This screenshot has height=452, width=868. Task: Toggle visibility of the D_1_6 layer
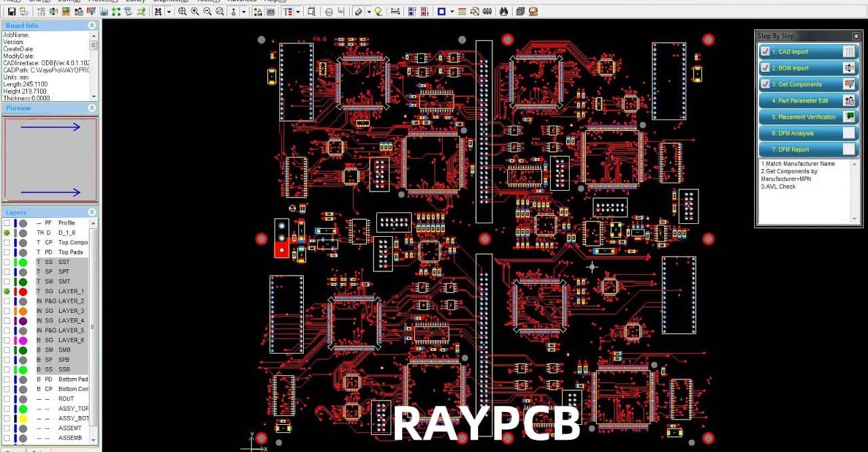pyautogui.click(x=5, y=232)
